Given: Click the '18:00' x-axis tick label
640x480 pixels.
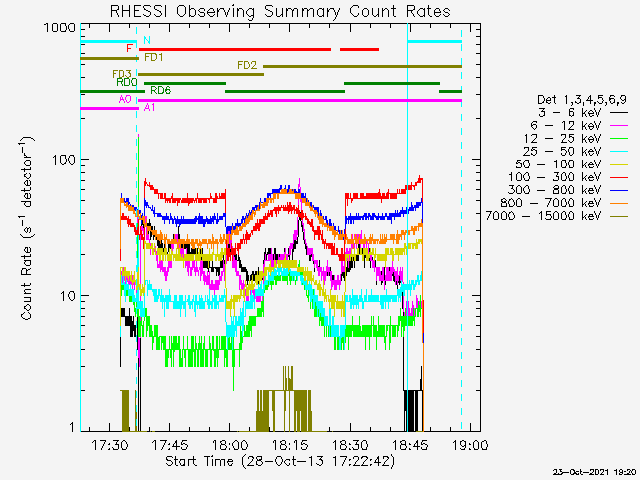Looking at the screenshot, I should pos(230,445).
